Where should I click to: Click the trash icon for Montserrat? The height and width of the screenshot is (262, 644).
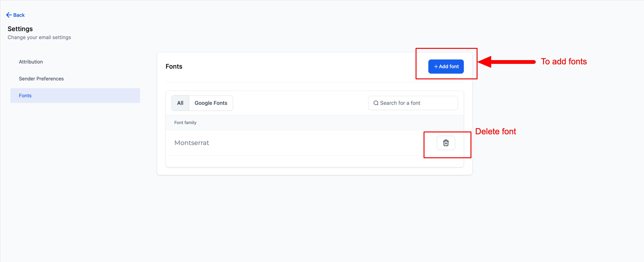[446, 143]
